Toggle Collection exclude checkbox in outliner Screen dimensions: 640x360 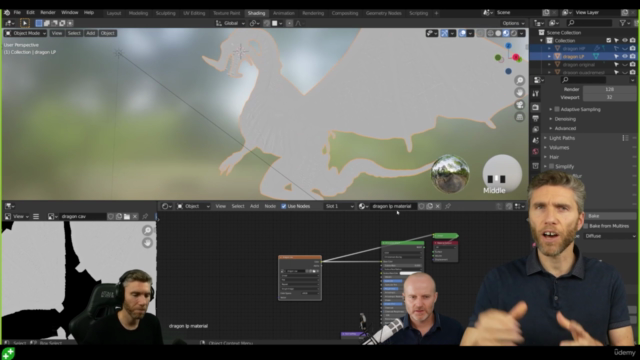click(609, 40)
